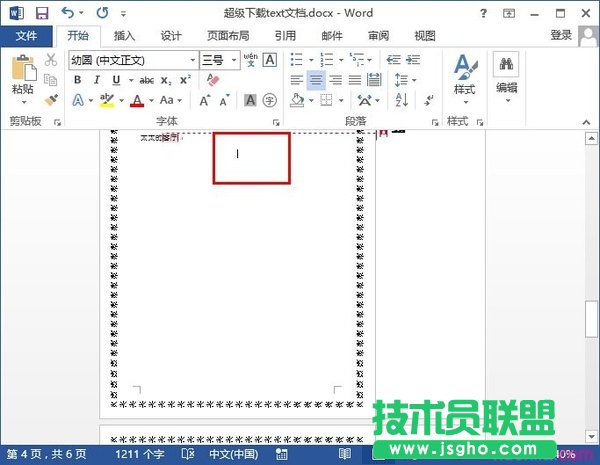Screen dimensions: 600x465
Task: Increase font size with the larger A
Action: pyautogui.click(x=205, y=100)
